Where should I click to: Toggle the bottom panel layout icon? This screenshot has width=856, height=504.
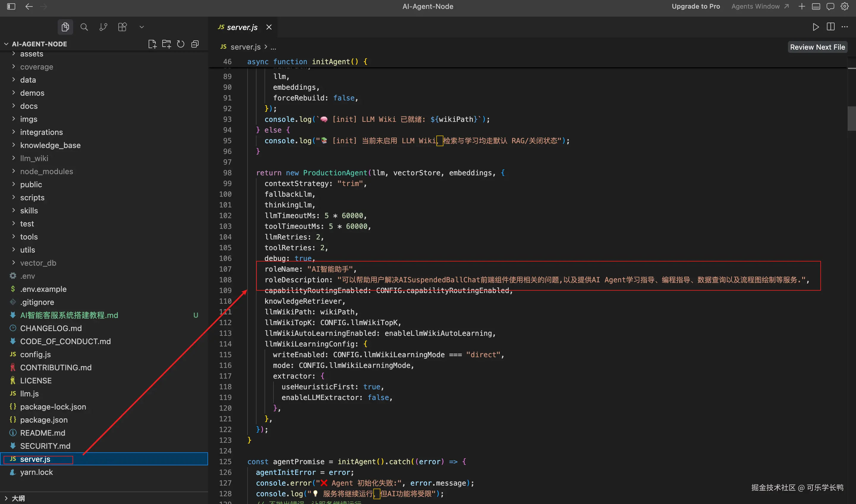click(x=816, y=7)
